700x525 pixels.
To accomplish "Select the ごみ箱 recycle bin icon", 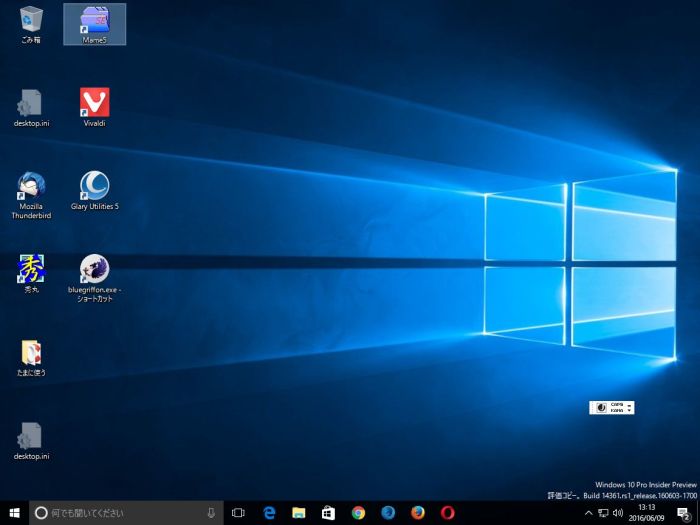I will tap(30, 20).
